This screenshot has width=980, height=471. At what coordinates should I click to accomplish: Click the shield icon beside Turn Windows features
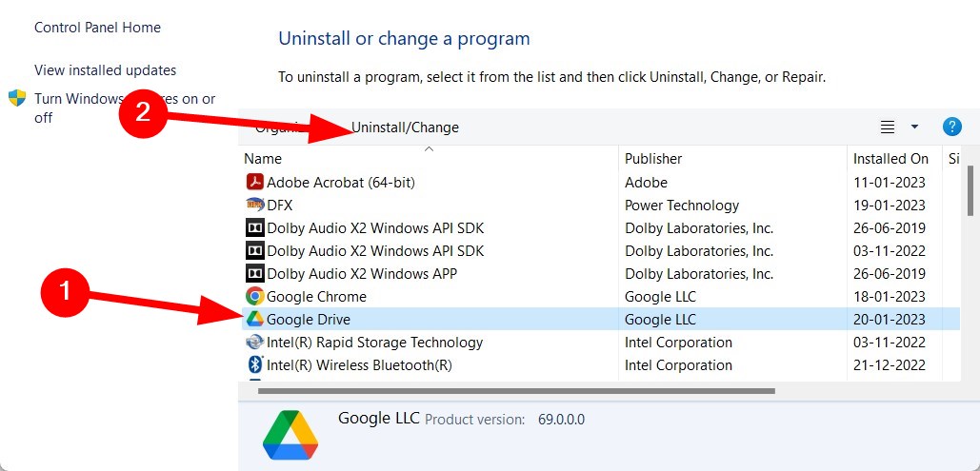[x=17, y=98]
